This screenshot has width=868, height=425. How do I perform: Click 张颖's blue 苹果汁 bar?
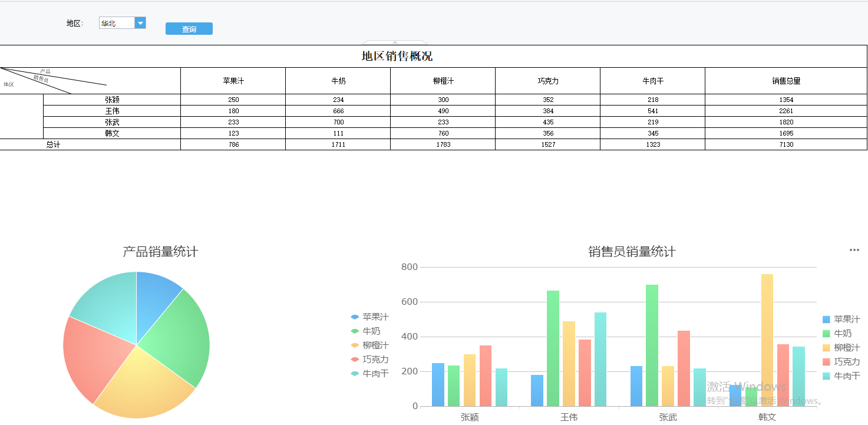438,384
